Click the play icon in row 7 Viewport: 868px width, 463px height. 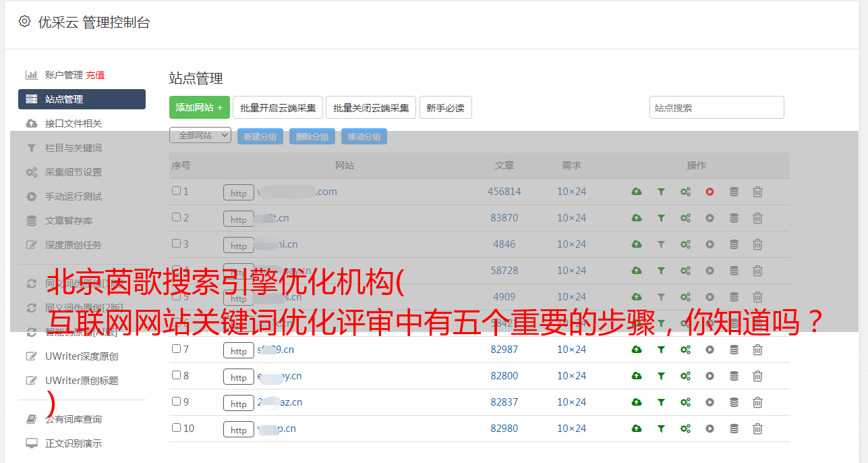(x=710, y=350)
